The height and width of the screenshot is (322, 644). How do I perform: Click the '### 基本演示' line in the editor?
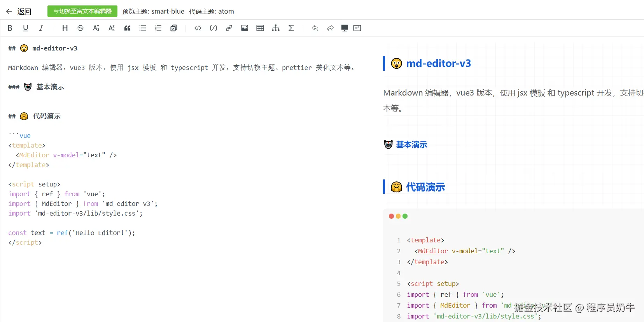coord(36,87)
